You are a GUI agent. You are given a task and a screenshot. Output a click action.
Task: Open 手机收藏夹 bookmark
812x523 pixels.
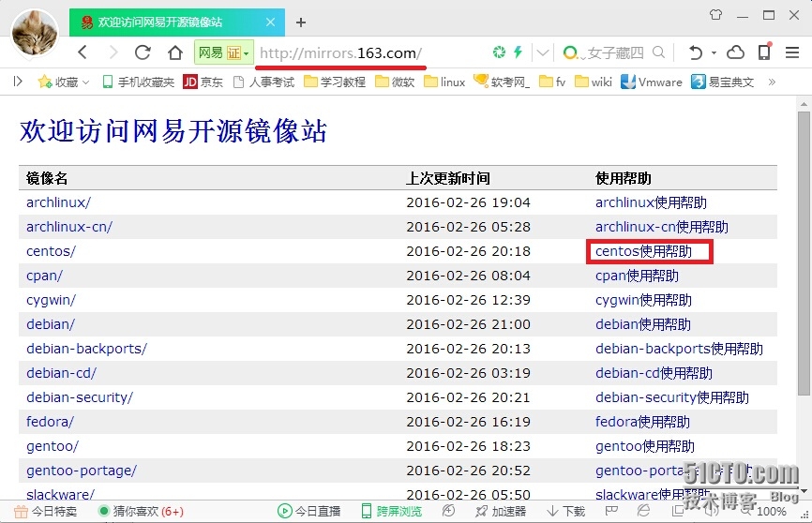click(x=138, y=82)
